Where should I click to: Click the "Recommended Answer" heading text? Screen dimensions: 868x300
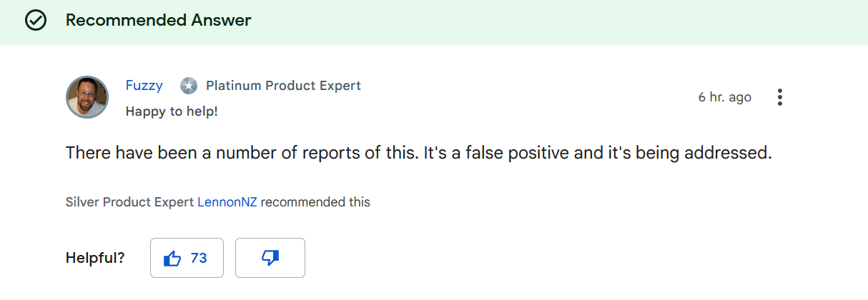(158, 21)
